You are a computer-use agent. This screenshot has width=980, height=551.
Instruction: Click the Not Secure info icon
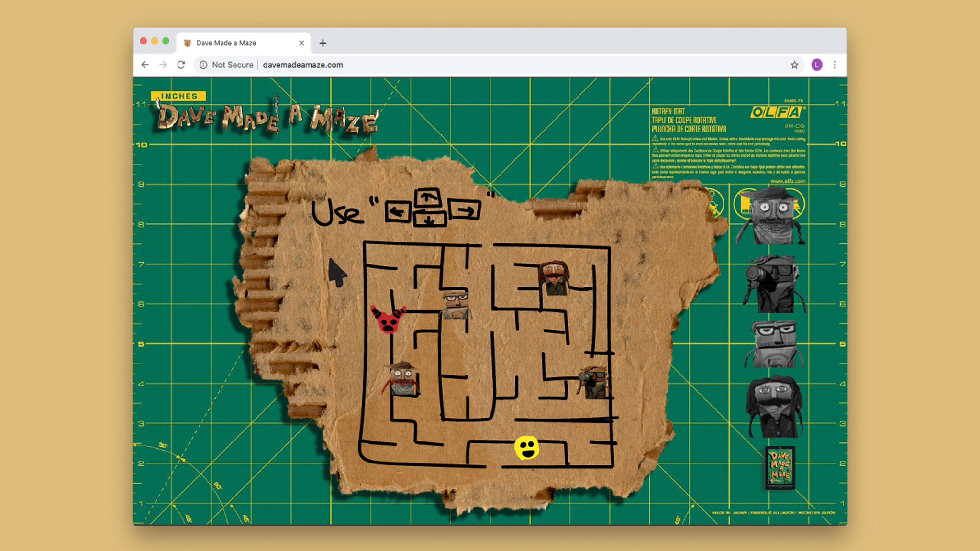(203, 65)
